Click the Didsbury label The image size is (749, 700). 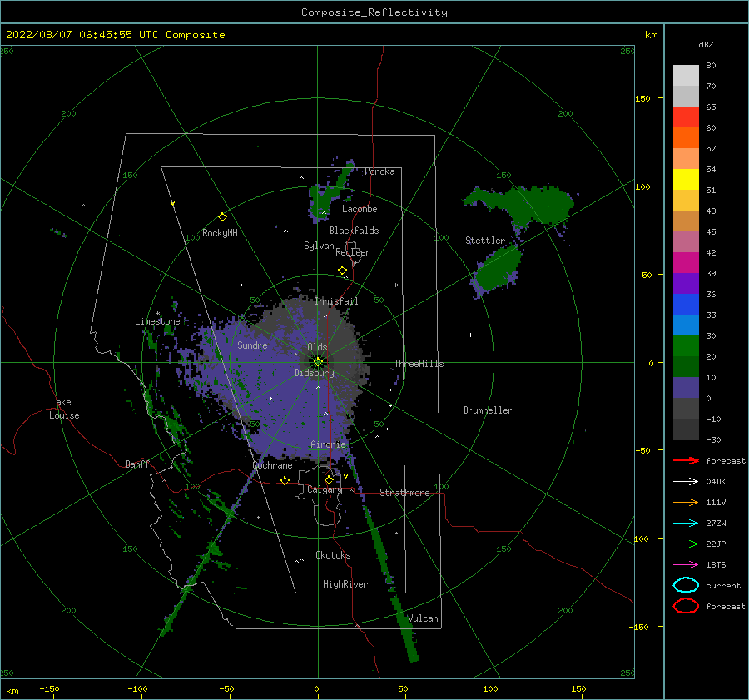tap(314, 373)
